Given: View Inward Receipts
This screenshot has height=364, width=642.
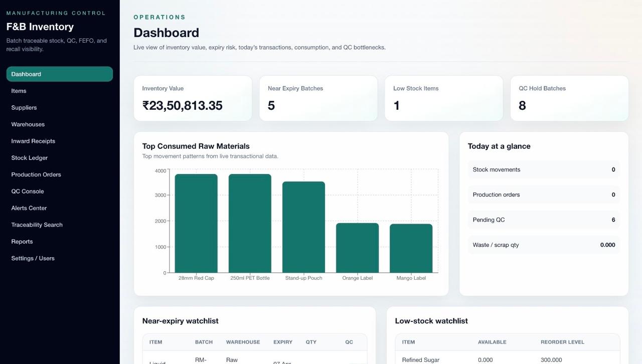Looking at the screenshot, I should tap(33, 141).
